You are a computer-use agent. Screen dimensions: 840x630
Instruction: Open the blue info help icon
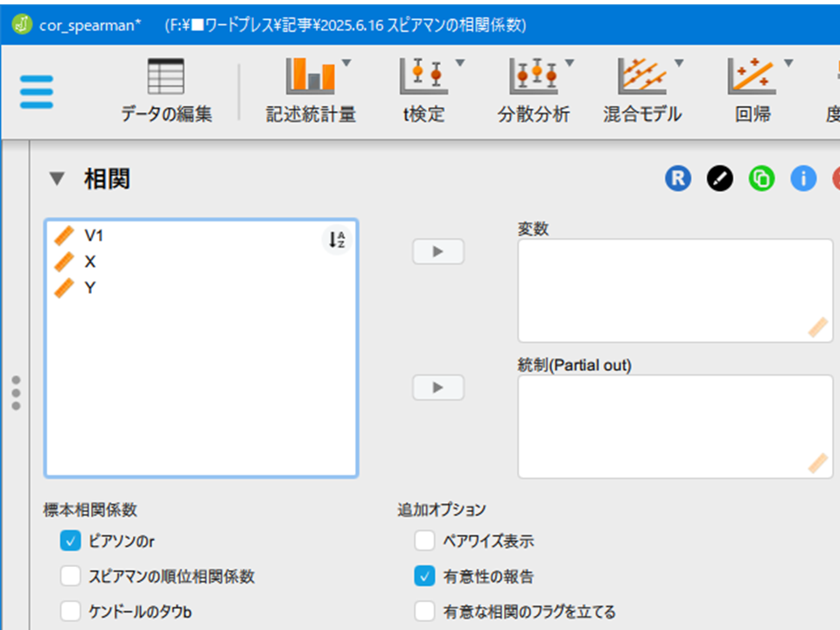pos(803,178)
